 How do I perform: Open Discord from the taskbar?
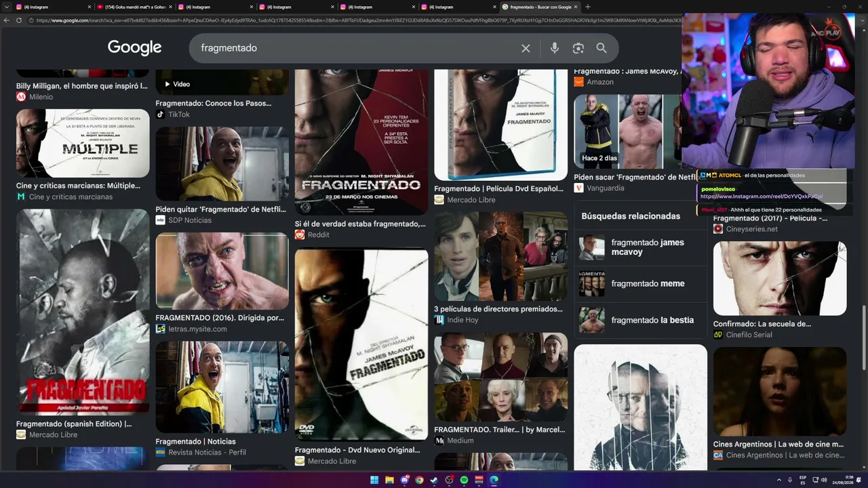click(405, 480)
